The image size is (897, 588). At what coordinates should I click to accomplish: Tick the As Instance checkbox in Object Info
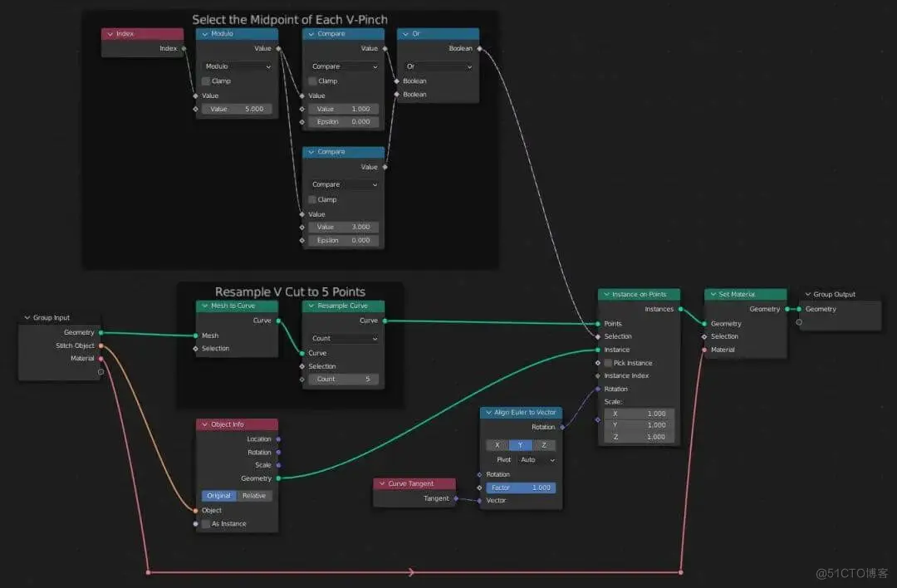point(206,524)
